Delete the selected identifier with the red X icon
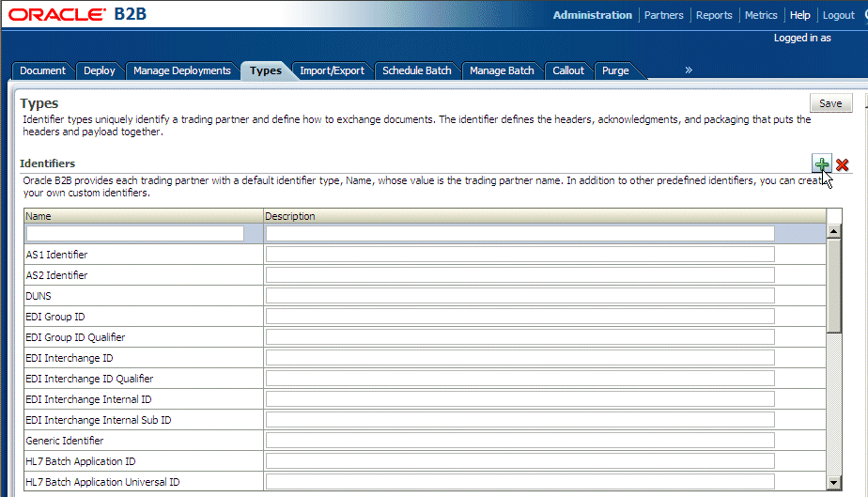Image resolution: width=868 pixels, height=497 pixels. pyautogui.click(x=843, y=165)
